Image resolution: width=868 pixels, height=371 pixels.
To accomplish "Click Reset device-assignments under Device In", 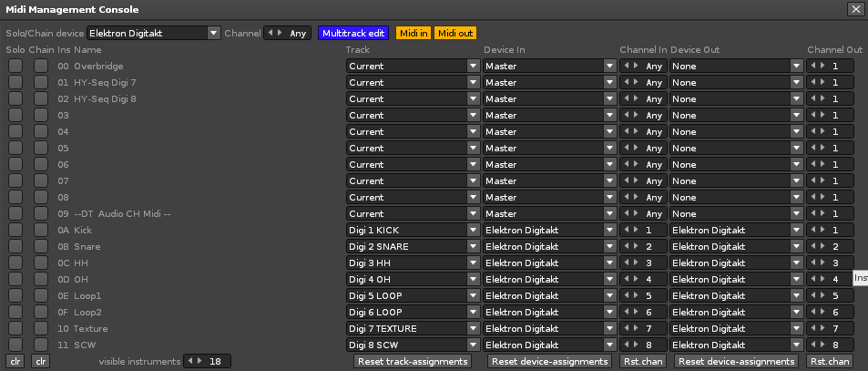I will pyautogui.click(x=550, y=362).
